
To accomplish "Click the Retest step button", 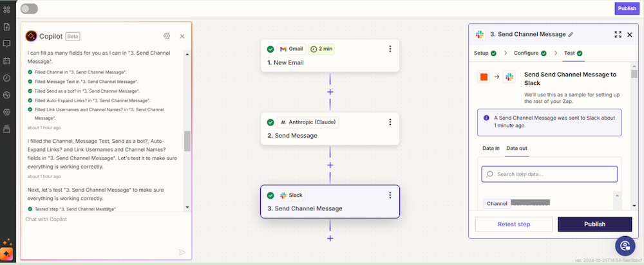I will pos(514,224).
